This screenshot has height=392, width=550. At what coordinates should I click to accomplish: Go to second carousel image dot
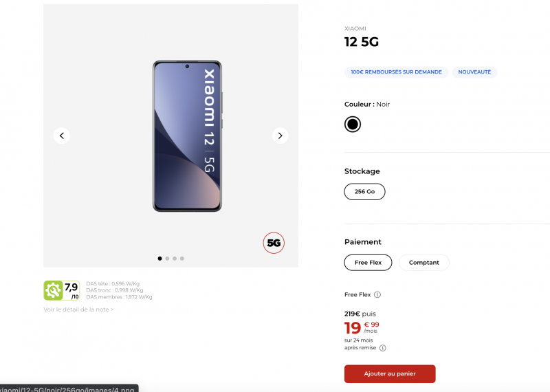[x=167, y=259]
